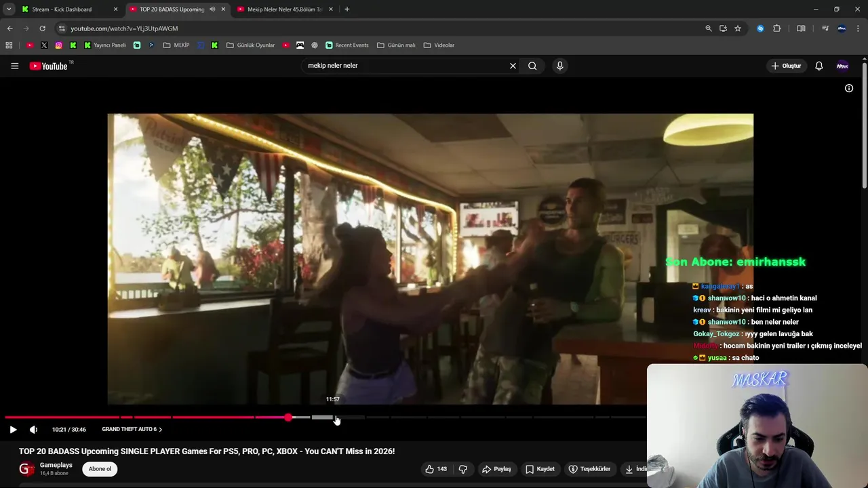Screen dimensions: 868x488
Task: Seek the video progress bar red scrubber
Action: [288, 418]
